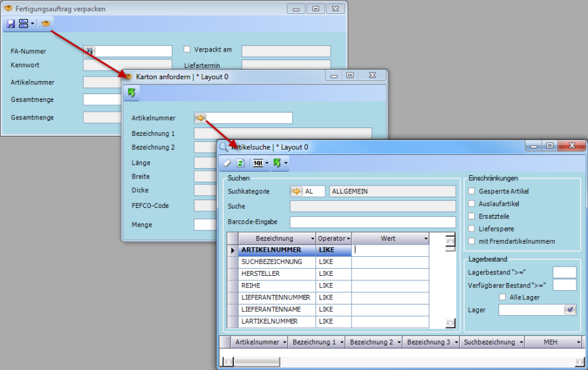Click the green arrow icon in Karton anfordern toolbar
This screenshot has width=588, height=370.
(131, 93)
